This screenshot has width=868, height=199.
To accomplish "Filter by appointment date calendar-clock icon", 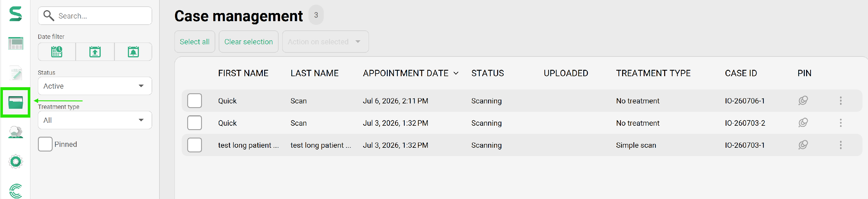I will (x=57, y=52).
